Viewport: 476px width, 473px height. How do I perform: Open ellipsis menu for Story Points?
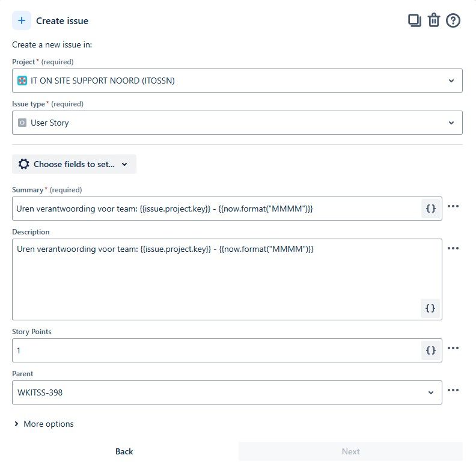click(x=453, y=348)
